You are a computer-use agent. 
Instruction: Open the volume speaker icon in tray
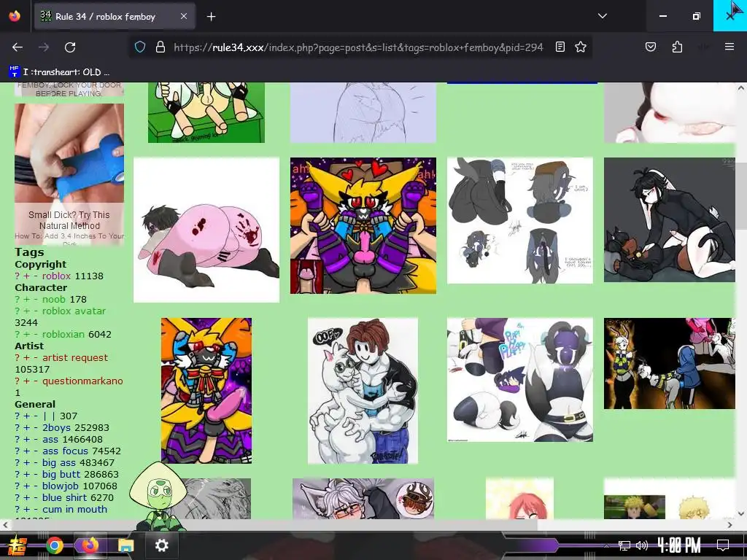642,545
